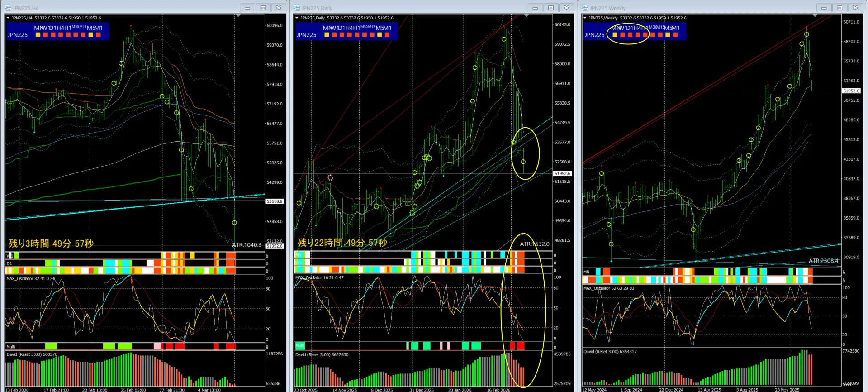This screenshot has height=392, width=868.
Task: Click orange D1 signal square in H4 window
Action: (53, 35)
